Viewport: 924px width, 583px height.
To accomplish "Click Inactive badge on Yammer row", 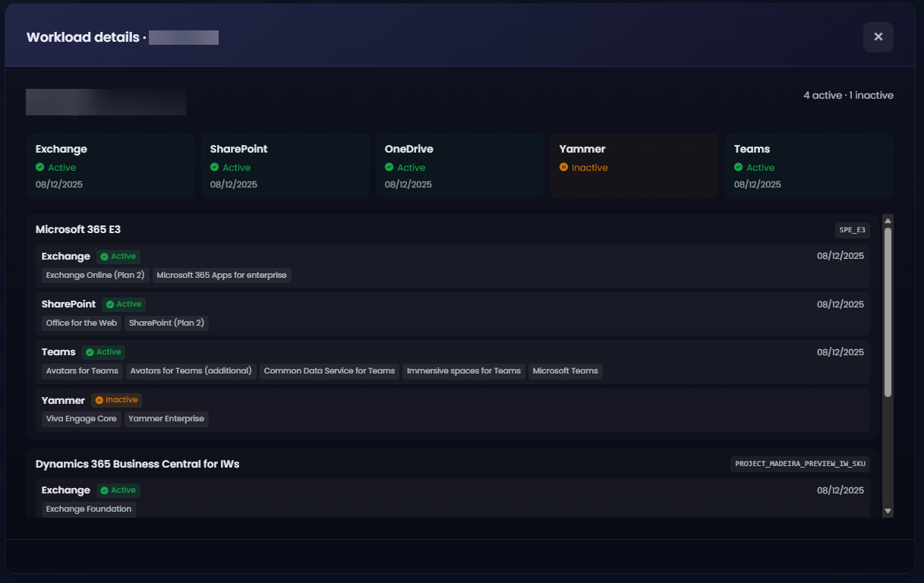I will pos(116,400).
